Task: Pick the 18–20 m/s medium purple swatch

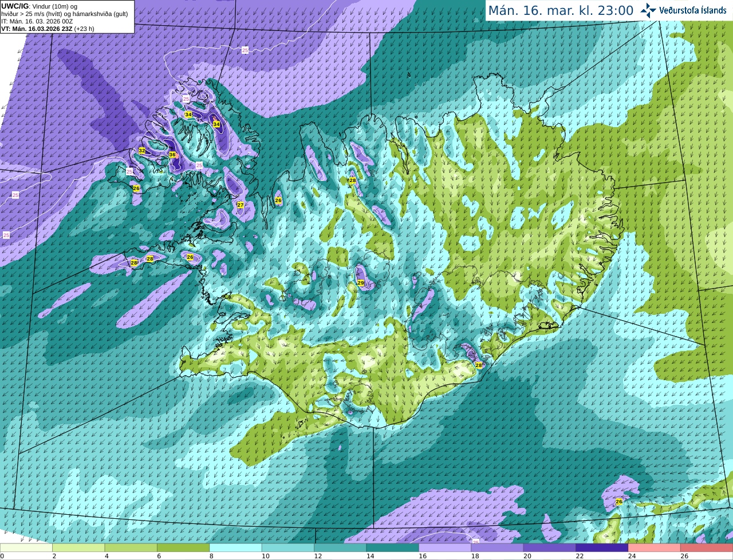Action: [x=497, y=548]
